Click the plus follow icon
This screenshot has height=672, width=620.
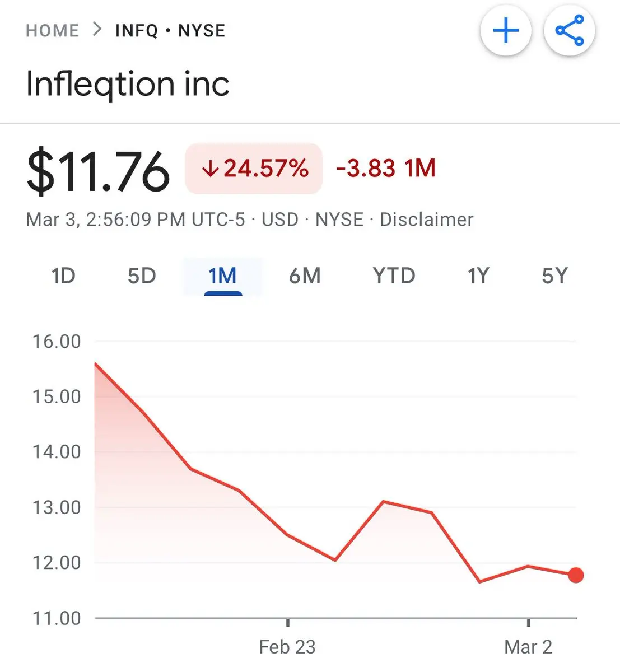tap(506, 30)
